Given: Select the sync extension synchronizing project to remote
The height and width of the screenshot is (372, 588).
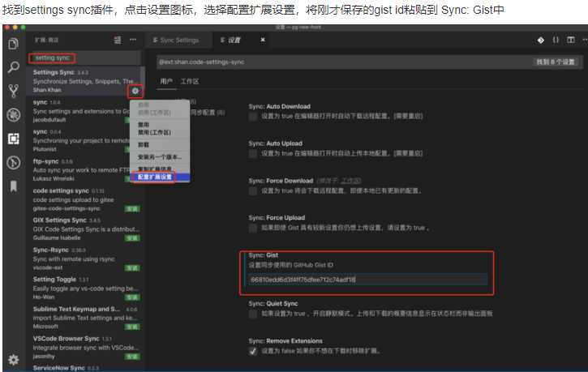Looking at the screenshot, I should coord(84,140).
